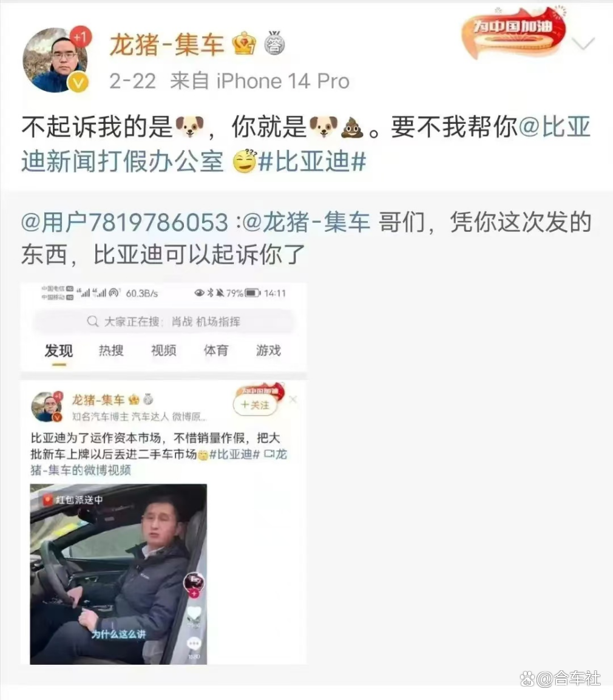The image size is (613, 700).
Task: Tap the search magnifier icon in screenshot
Action: coord(93,321)
